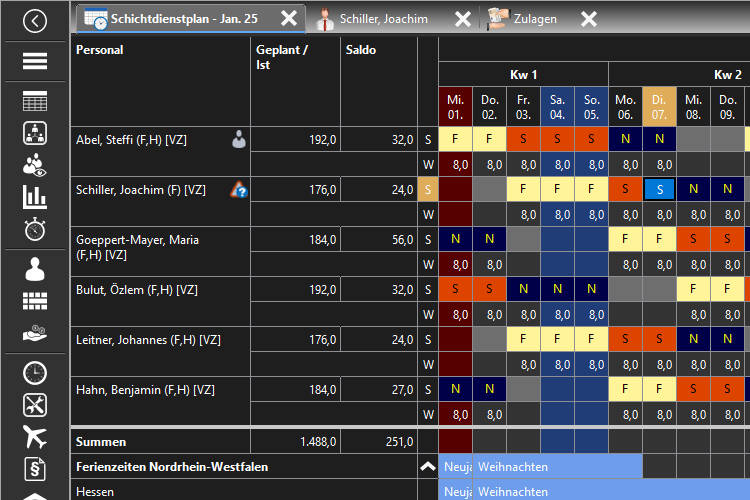750x500 pixels.
Task: Open the bar chart statistics icon
Action: coord(35,197)
